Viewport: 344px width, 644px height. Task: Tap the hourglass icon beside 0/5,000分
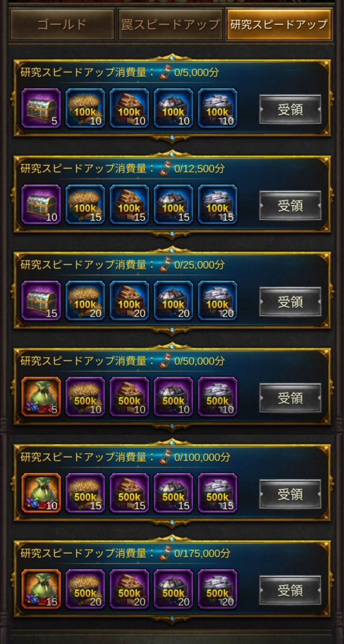coord(165,72)
